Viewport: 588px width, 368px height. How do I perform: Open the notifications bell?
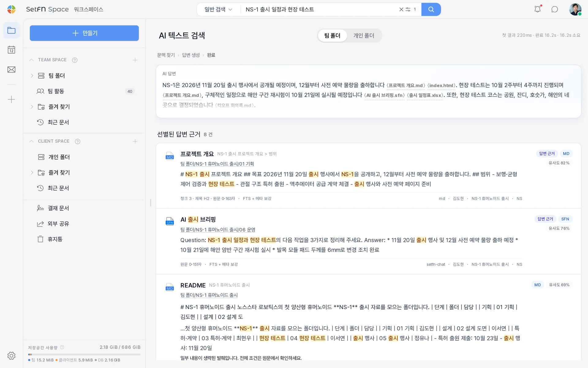click(537, 9)
